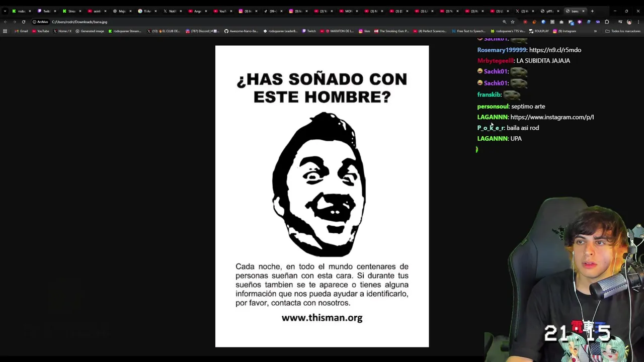Open the EL CLUB DE bookmark

[x=164, y=31]
